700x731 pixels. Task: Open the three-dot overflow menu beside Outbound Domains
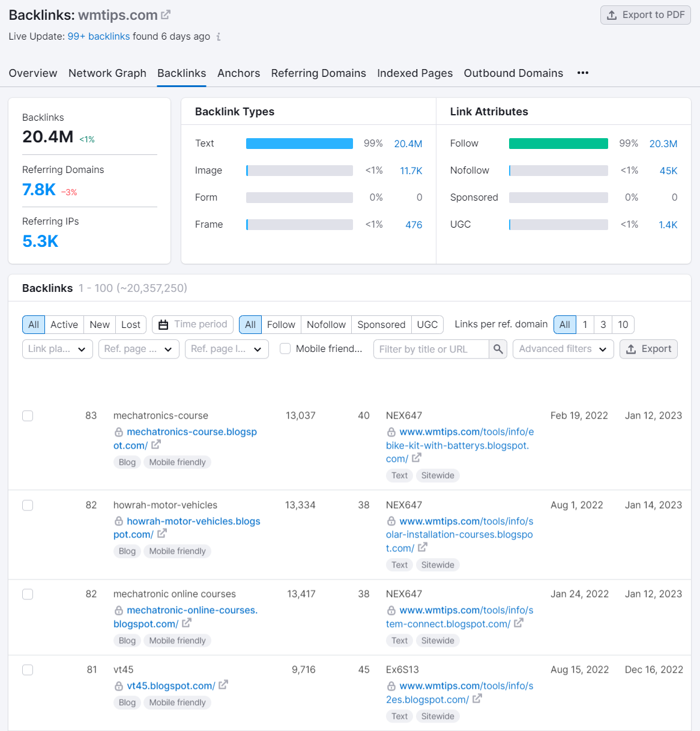[582, 73]
